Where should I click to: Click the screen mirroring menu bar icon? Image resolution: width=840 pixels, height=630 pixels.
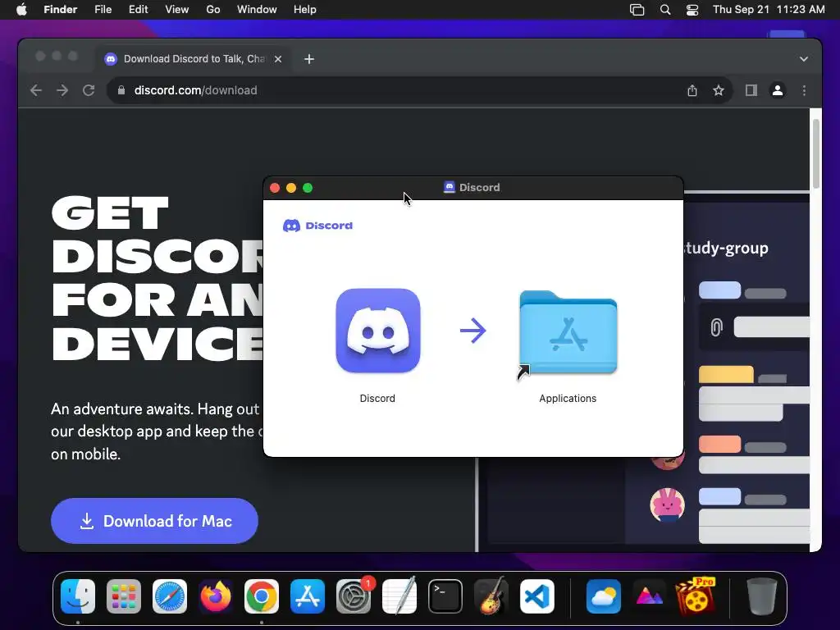coord(637,10)
